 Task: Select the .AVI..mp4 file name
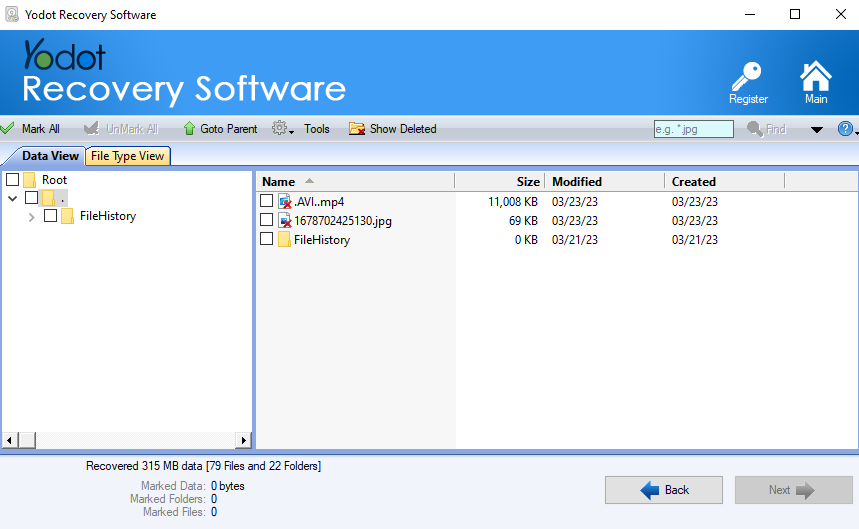(x=319, y=202)
